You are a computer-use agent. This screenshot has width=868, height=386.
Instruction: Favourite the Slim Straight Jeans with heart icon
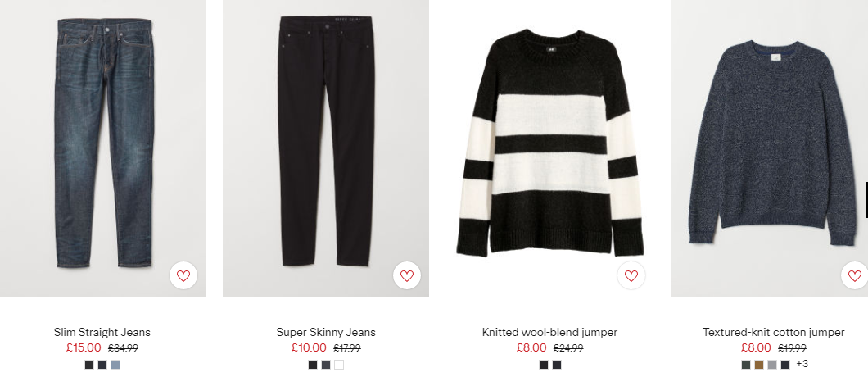point(183,275)
